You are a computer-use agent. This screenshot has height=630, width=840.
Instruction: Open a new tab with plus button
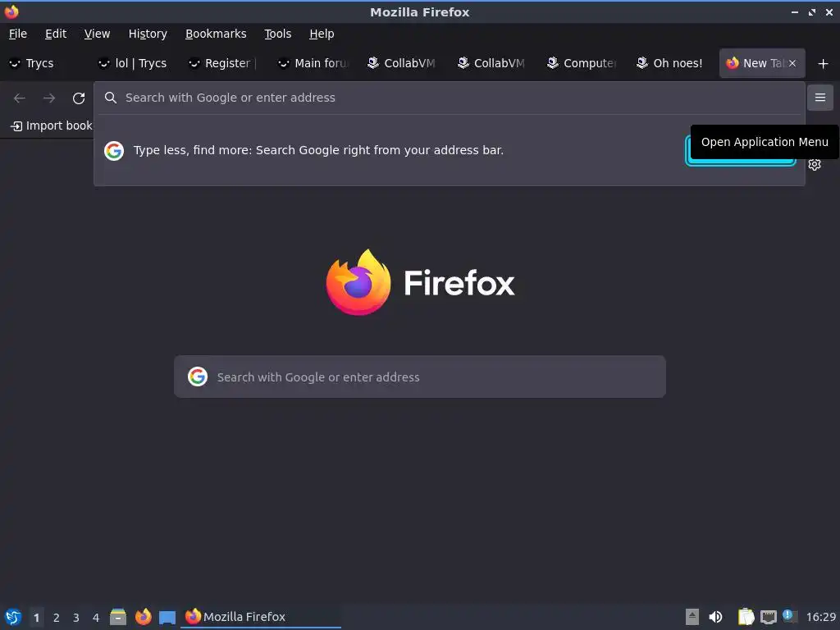pyautogui.click(x=823, y=64)
